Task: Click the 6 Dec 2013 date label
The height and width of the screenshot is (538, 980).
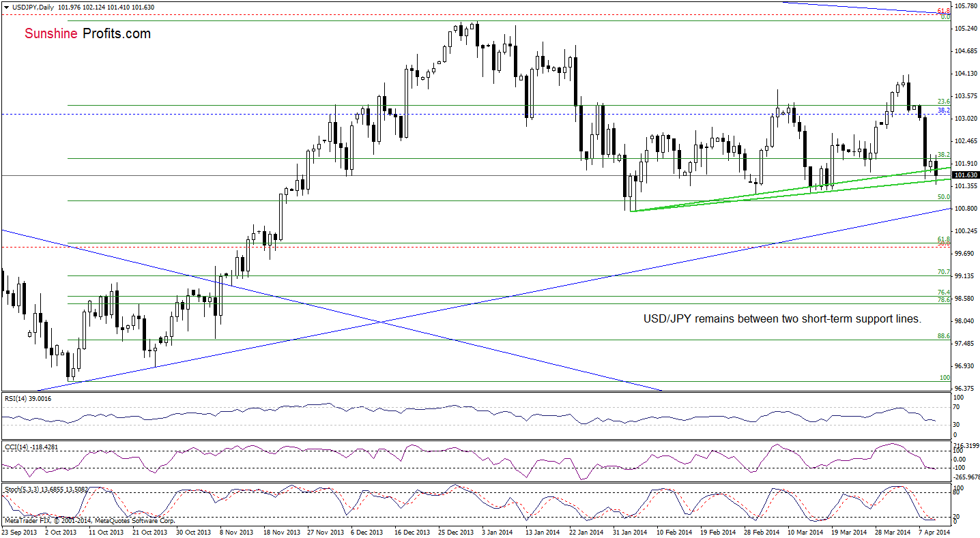Action: click(x=369, y=532)
